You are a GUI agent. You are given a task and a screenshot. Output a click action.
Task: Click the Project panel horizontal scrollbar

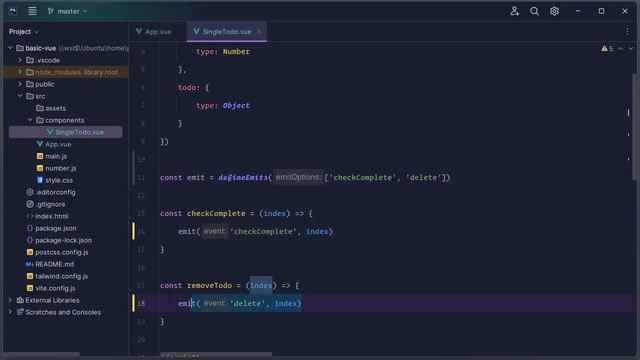(x=42, y=354)
